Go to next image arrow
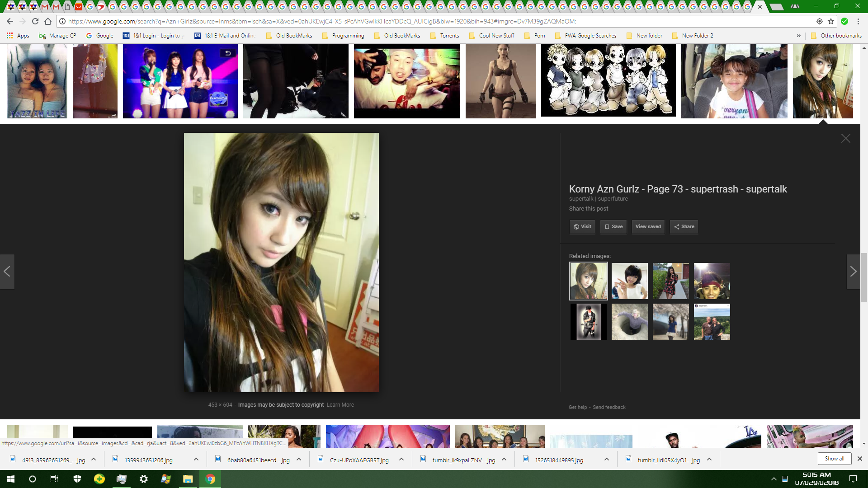 click(x=853, y=272)
